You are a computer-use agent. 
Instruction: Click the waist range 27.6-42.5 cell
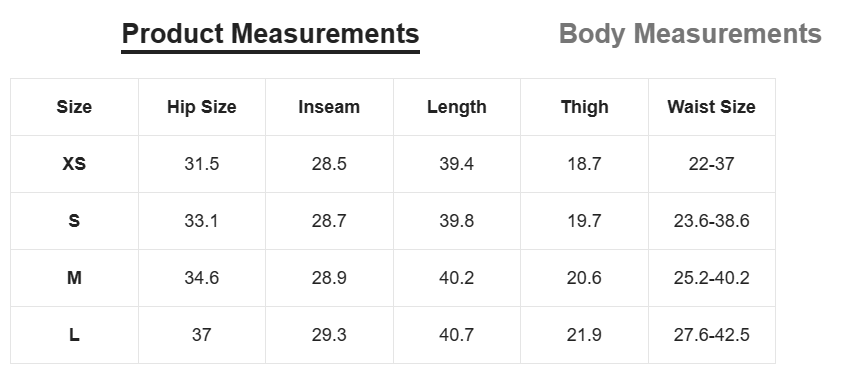pyautogui.click(x=711, y=335)
